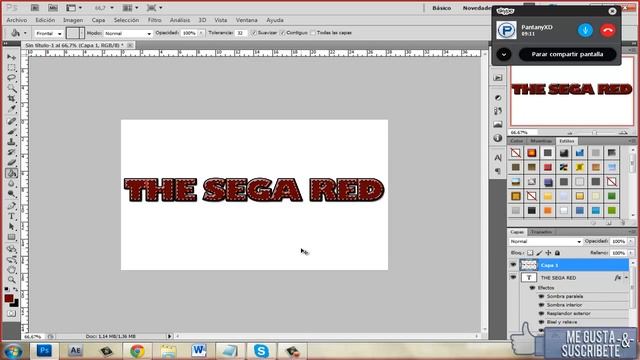Enable Todas las capas checkbox
The width and height of the screenshot is (640, 360).
click(x=313, y=33)
